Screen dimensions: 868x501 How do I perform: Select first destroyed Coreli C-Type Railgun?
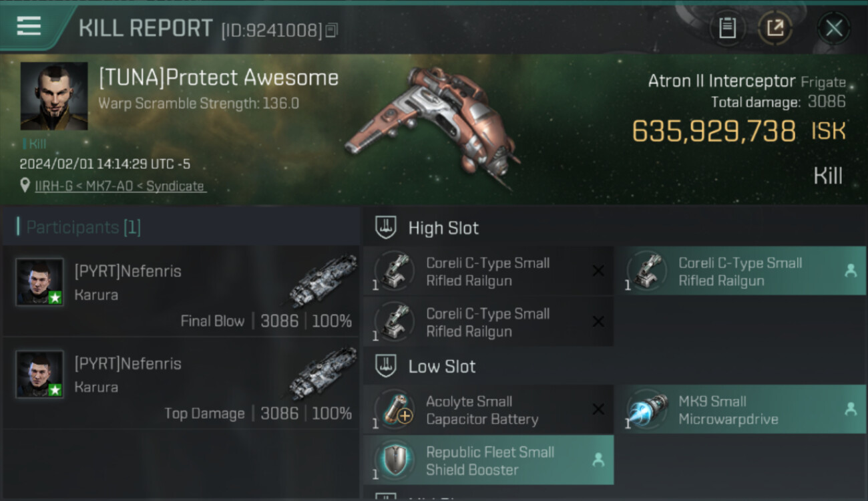[488, 271]
